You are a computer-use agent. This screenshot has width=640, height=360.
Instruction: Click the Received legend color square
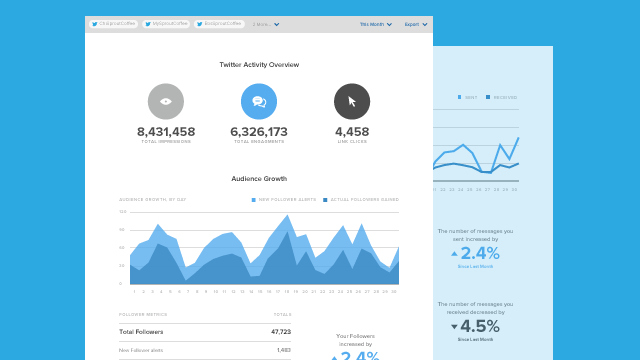pyautogui.click(x=488, y=97)
